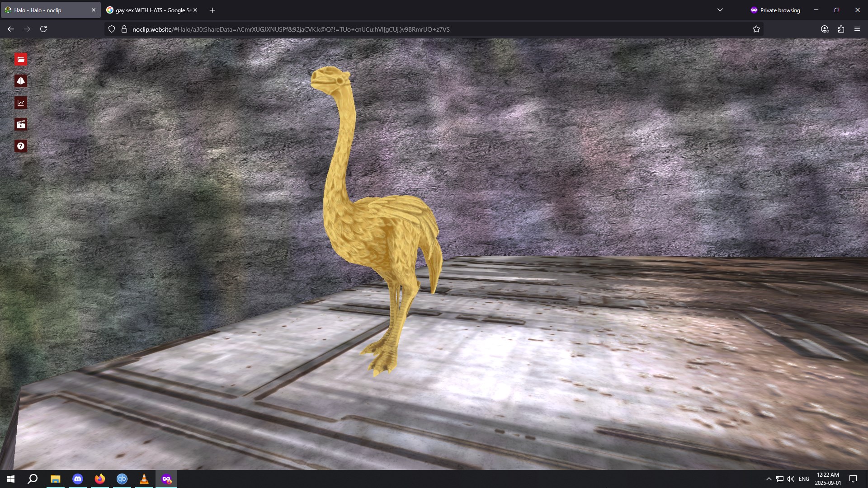
Task: Open the noclip studio clapperboard panel
Action: tap(21, 124)
